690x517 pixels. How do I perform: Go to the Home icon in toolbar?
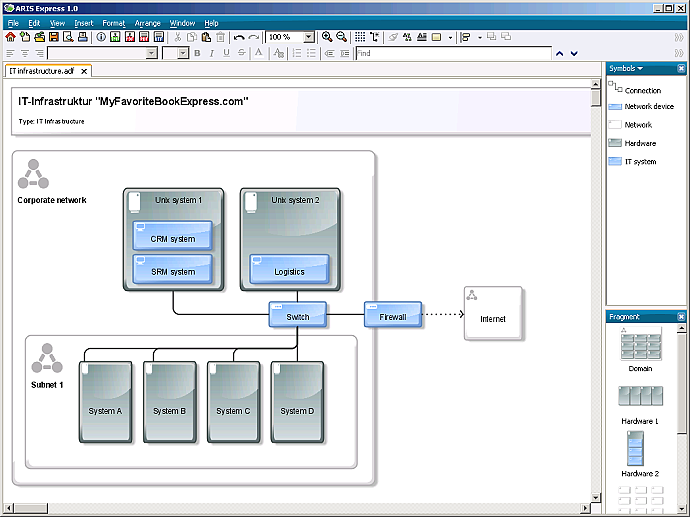[10, 37]
